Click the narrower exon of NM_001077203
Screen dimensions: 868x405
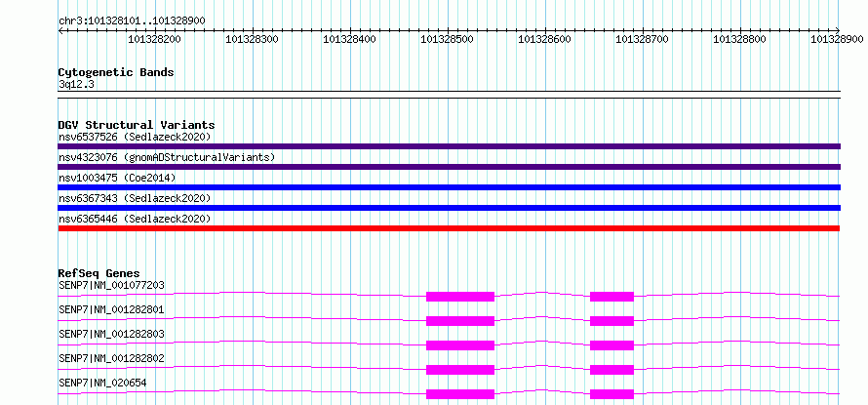(x=612, y=297)
